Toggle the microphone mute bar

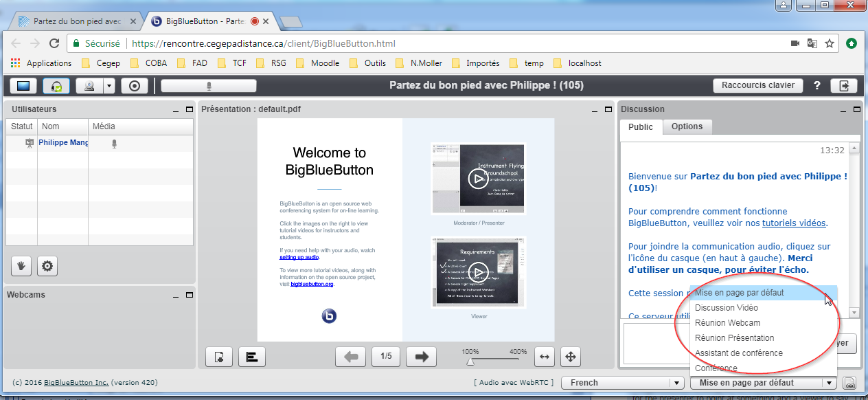tap(209, 86)
